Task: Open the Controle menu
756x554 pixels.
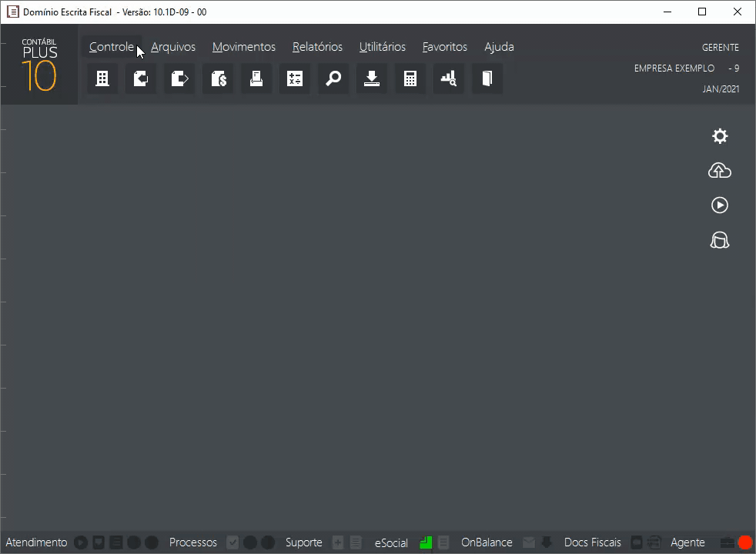Action: (112, 47)
